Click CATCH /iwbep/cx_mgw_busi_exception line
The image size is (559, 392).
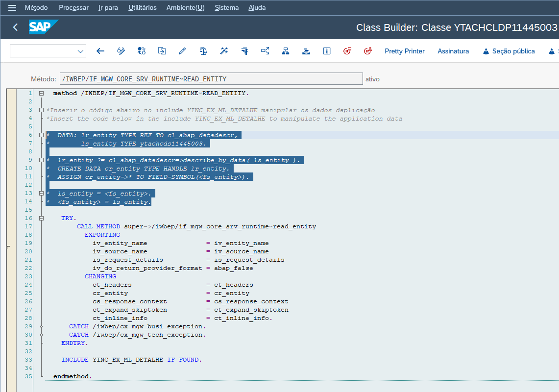click(137, 326)
